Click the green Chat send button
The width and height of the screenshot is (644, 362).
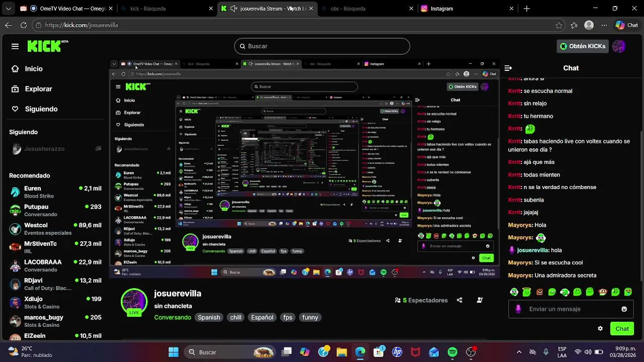tap(622, 329)
